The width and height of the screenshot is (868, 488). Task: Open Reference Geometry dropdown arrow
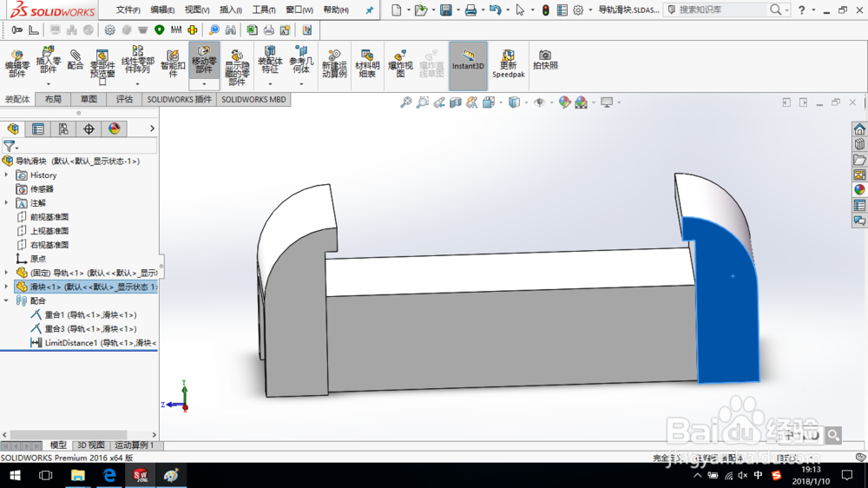[301, 84]
